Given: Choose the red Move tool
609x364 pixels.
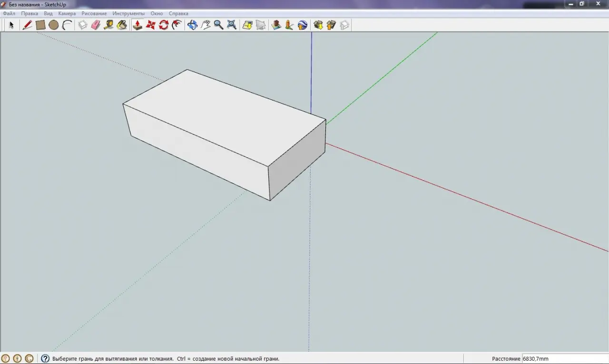Looking at the screenshot, I should tap(151, 25).
